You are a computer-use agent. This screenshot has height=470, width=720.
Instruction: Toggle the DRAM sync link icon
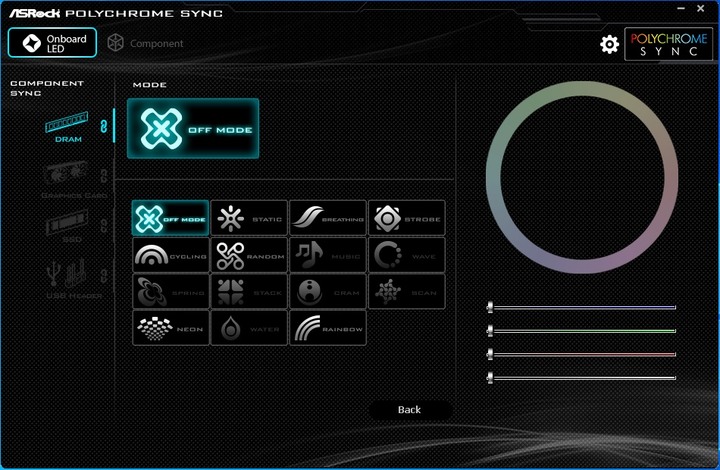click(x=104, y=126)
